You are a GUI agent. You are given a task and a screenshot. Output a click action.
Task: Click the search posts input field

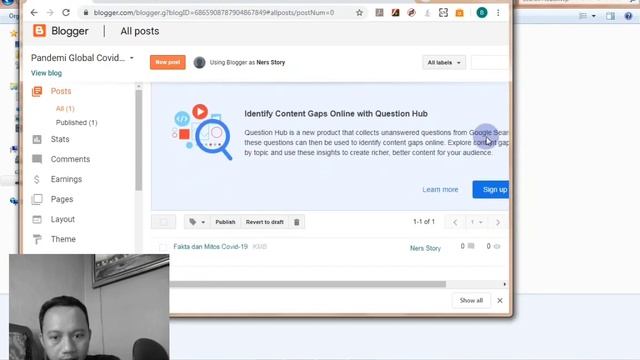(x=490, y=62)
